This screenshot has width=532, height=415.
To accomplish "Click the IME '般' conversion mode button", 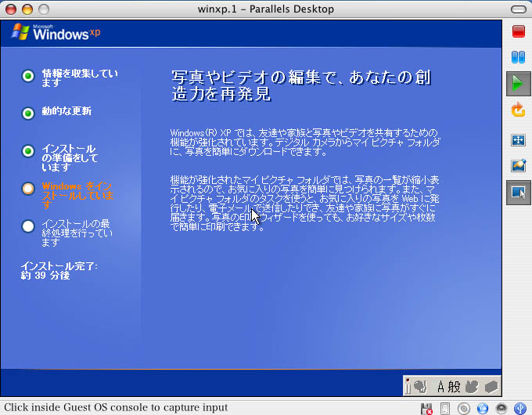I will click(x=454, y=386).
